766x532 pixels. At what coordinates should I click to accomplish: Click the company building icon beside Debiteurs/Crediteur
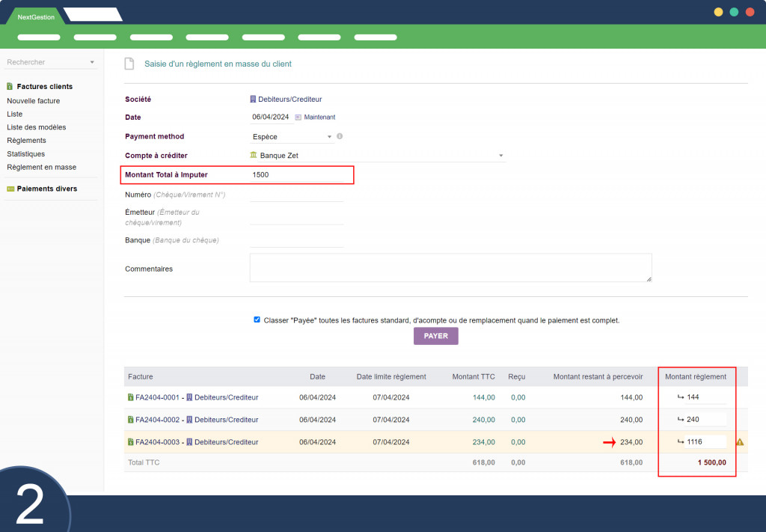point(253,99)
